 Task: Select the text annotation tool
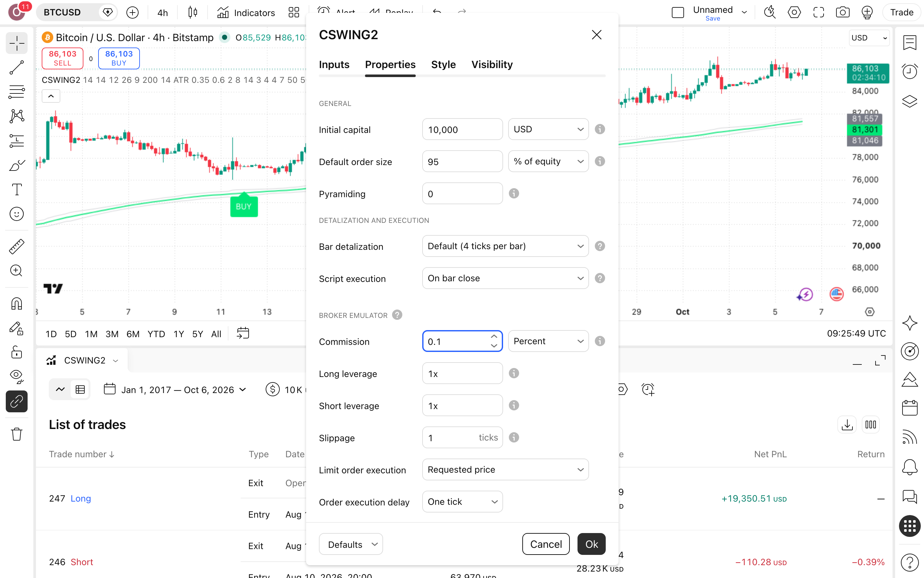click(16, 189)
